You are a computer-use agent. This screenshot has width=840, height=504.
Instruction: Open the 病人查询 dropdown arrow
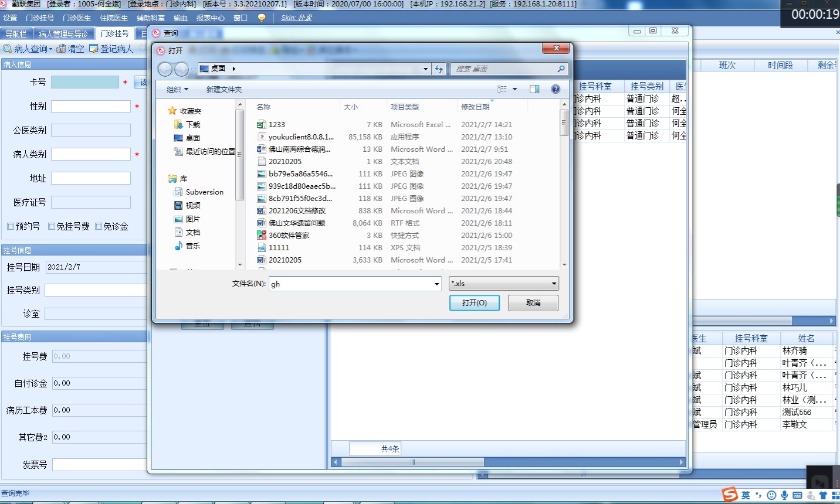(50, 49)
